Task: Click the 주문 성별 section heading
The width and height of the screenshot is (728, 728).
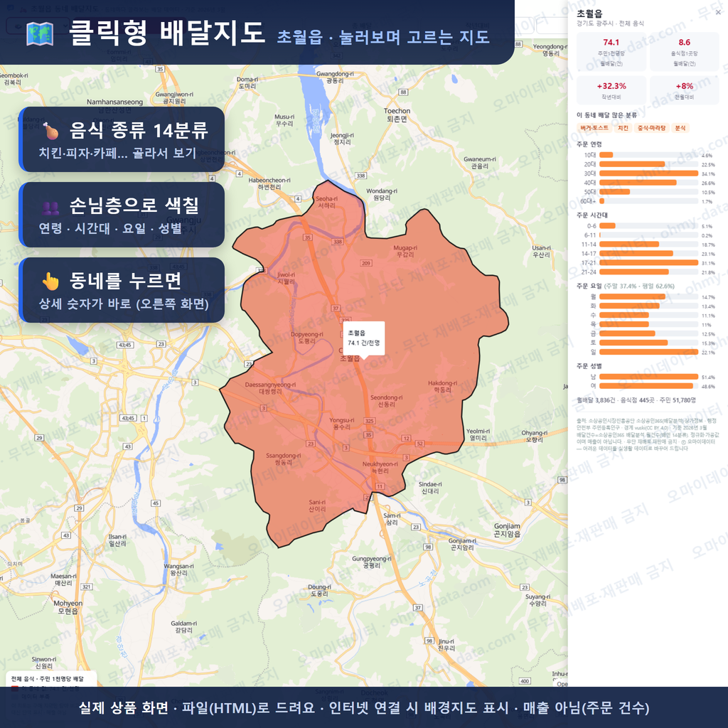Action: pos(589,366)
